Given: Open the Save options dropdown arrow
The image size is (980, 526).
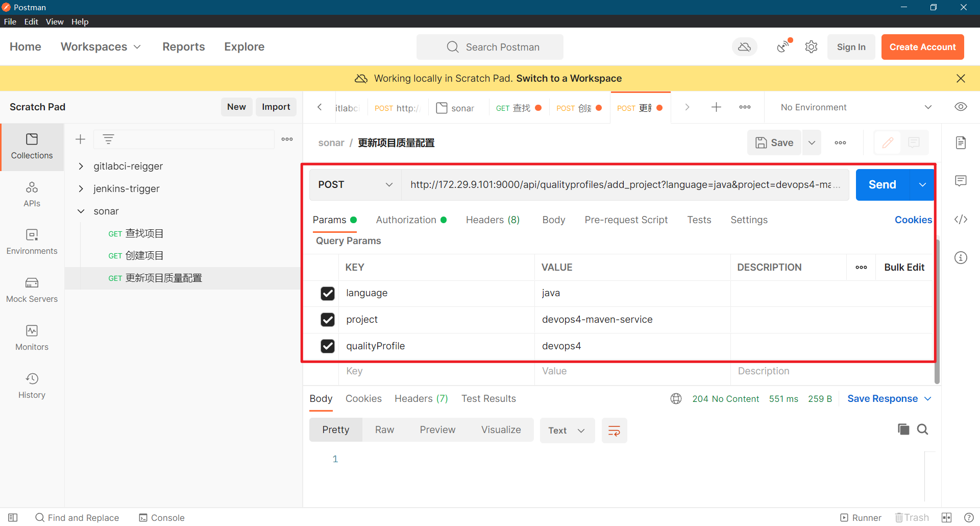Looking at the screenshot, I should [x=812, y=142].
